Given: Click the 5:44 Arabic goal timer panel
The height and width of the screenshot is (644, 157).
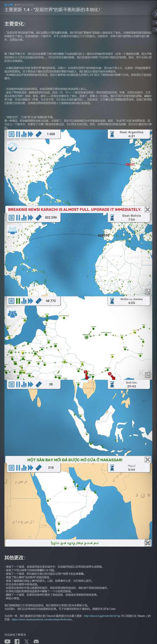Looking at the screenshot, I should click(x=129, y=467).
